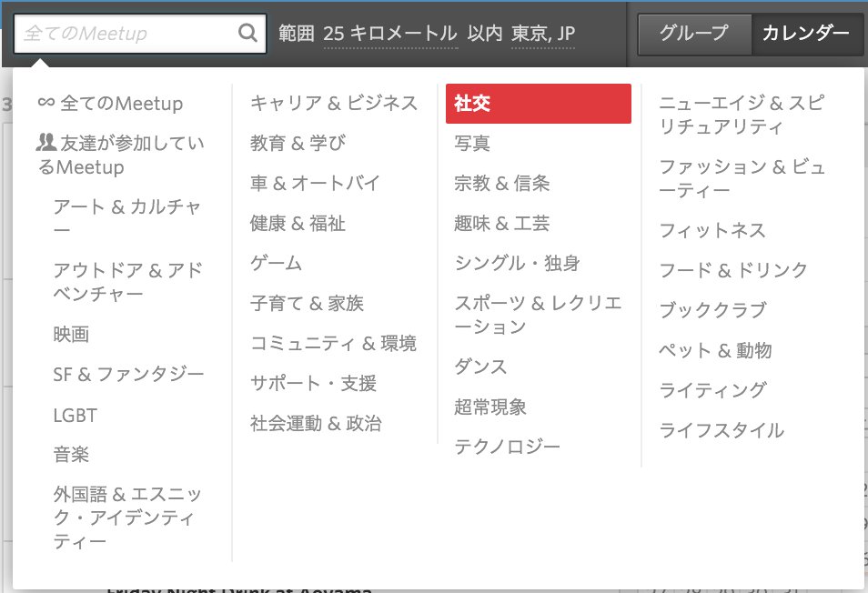The image size is (868, 593).
Task: Select the 音楽 category
Action: coord(71,455)
